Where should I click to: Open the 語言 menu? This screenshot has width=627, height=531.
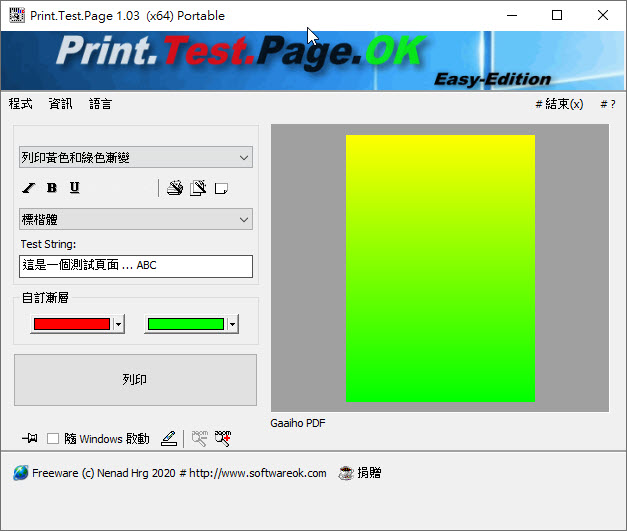100,104
